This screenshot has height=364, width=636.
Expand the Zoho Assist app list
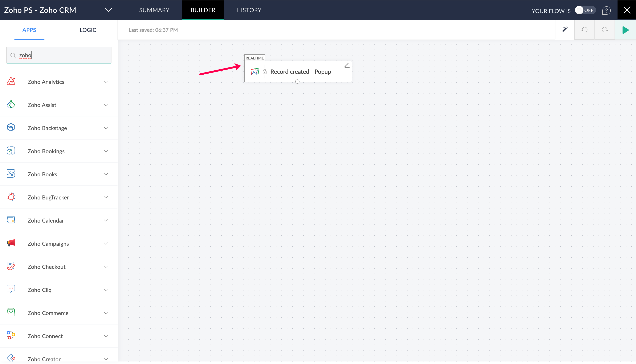tap(106, 105)
